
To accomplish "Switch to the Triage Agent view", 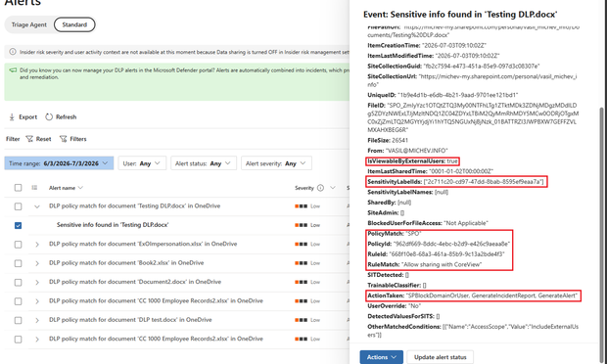I will 29,24.
